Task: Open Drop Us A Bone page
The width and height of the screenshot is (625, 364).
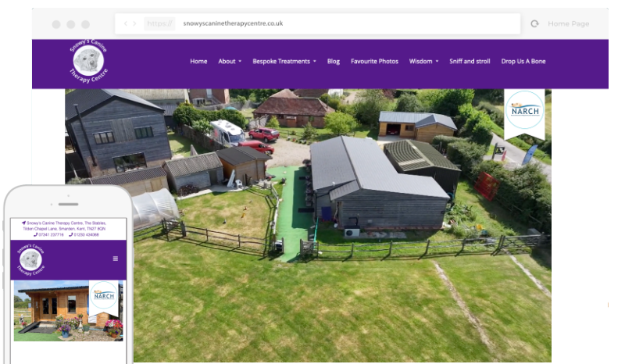Action: coord(523,62)
